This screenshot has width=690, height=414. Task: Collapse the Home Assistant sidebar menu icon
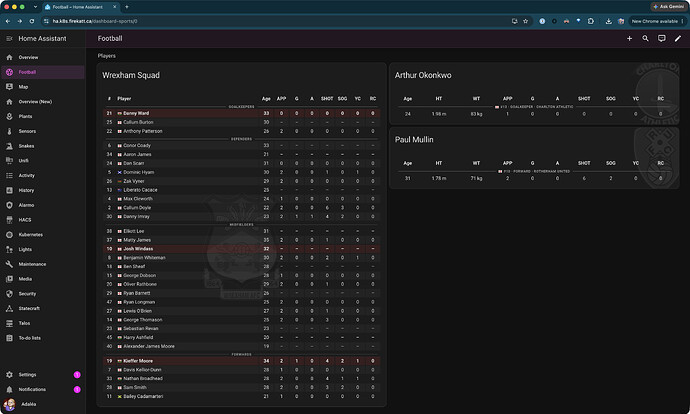click(x=9, y=39)
